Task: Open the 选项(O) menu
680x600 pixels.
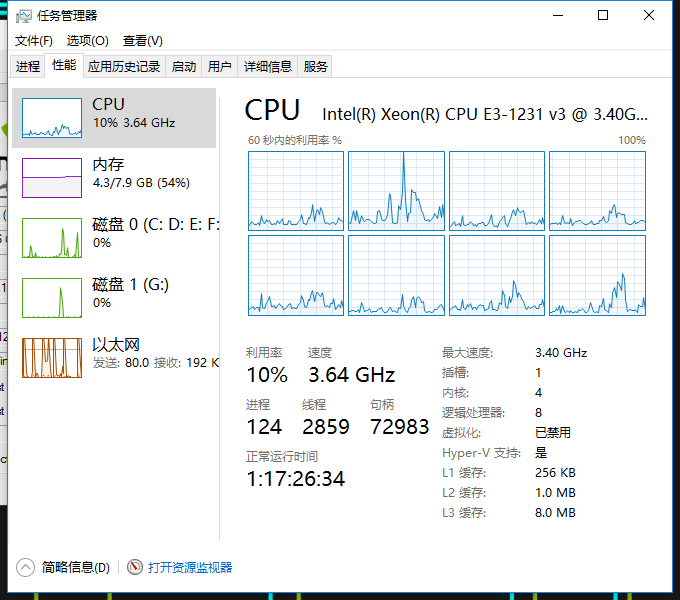Action: 87,41
